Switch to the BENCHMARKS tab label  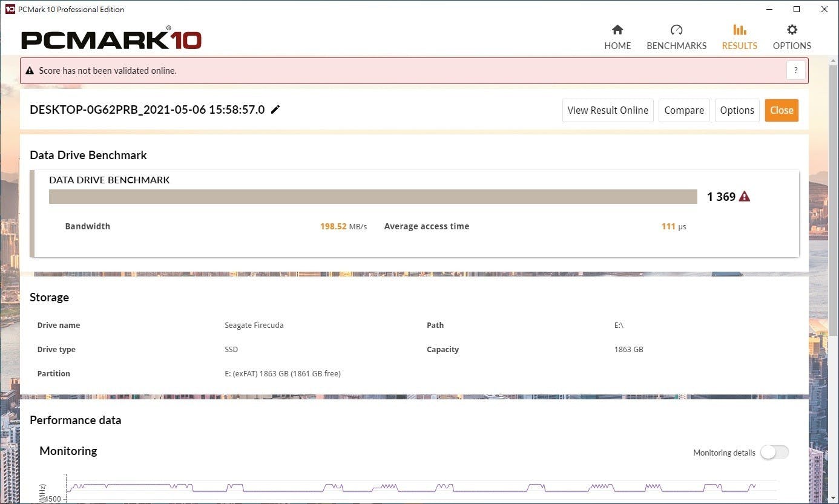676,46
